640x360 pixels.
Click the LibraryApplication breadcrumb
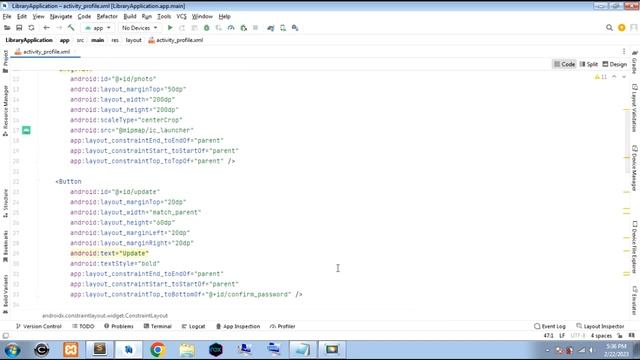[x=29, y=40]
